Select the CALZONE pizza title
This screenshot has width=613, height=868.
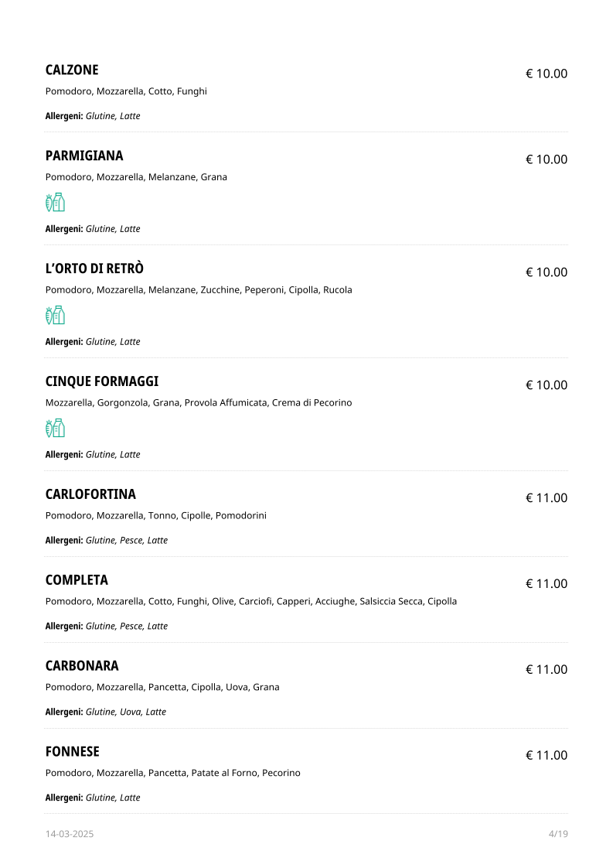tap(72, 70)
